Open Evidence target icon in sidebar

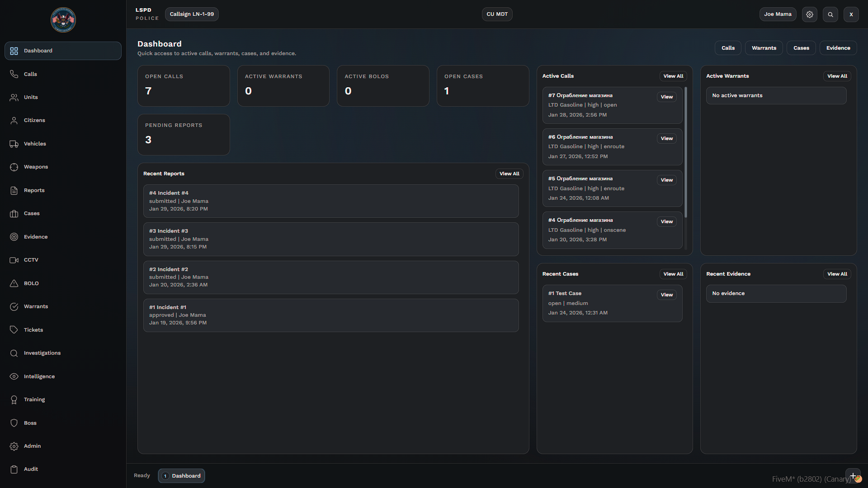[14, 237]
